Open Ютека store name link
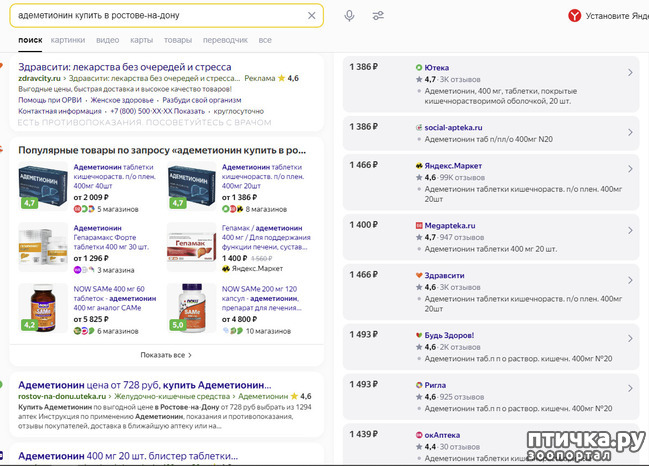 point(437,67)
